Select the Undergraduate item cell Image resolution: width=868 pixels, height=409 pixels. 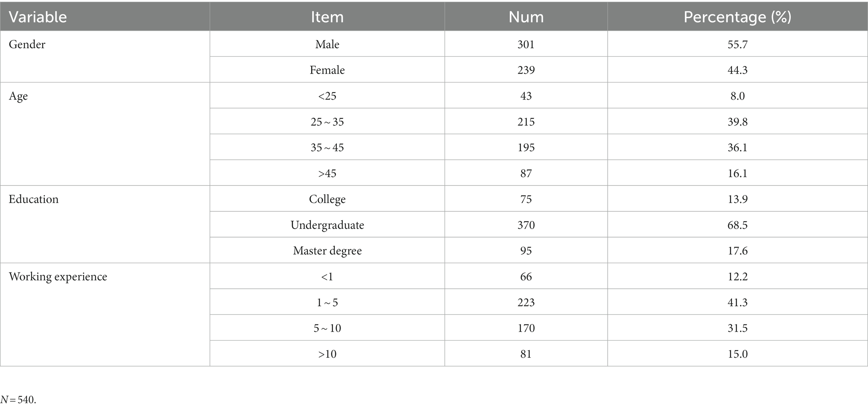pos(327,225)
